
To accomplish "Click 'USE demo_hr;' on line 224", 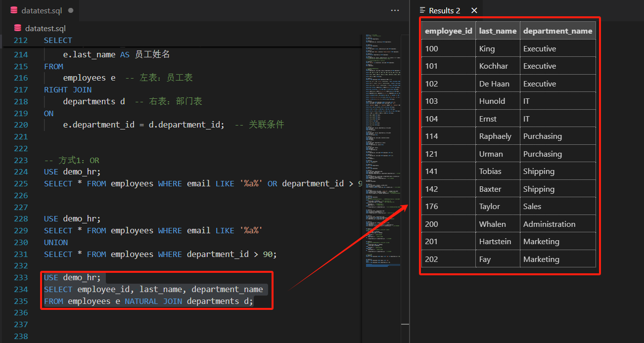I will click(x=72, y=172).
